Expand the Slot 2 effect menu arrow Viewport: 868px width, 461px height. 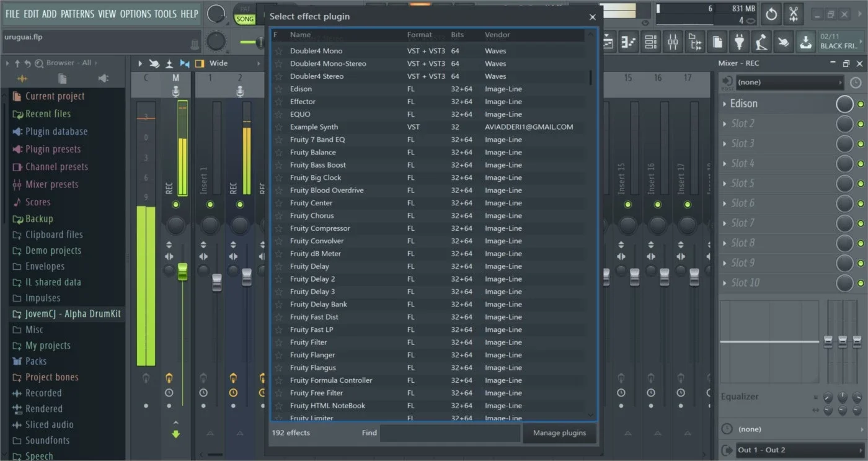(x=724, y=124)
